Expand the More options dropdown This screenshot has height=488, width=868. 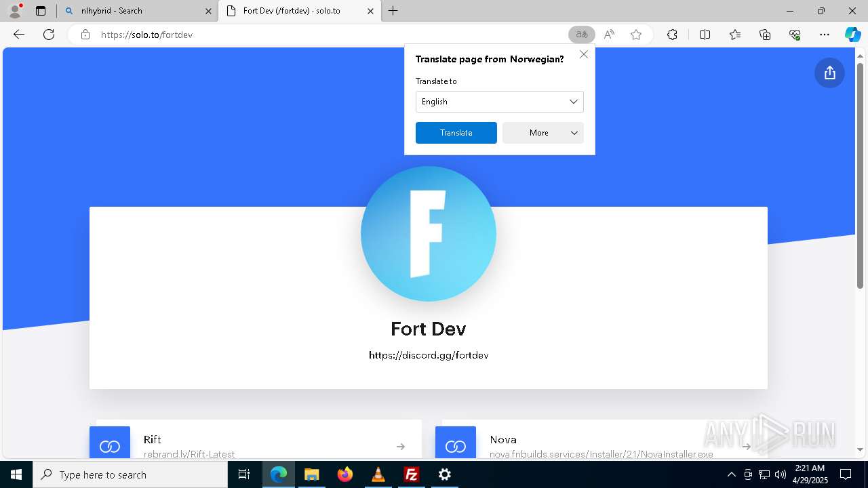(x=543, y=133)
